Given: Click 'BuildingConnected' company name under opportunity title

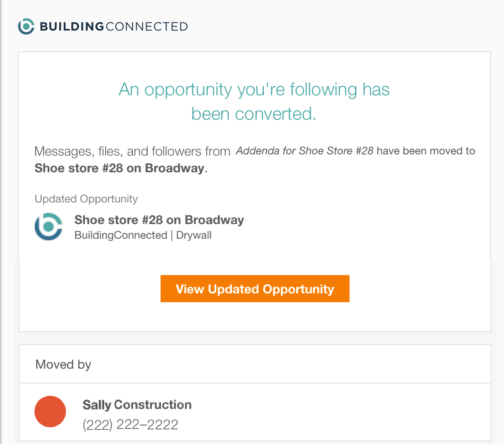Looking at the screenshot, I should pyautogui.click(x=121, y=235).
